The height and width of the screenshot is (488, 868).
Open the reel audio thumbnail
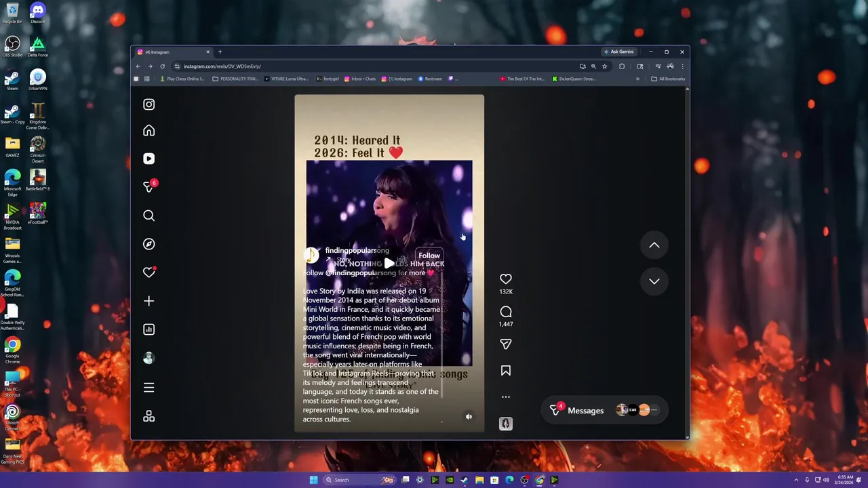point(506,424)
